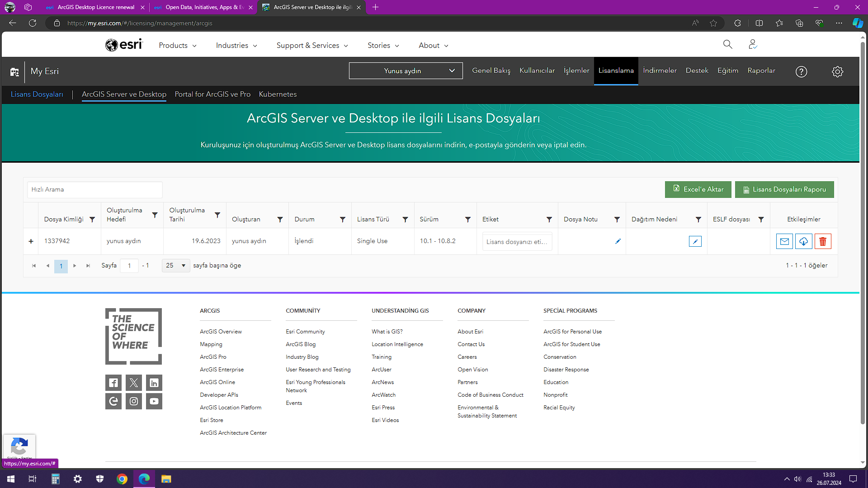868x488 pixels.
Task: Delete license file 1337942 with trash icon
Action: [823, 241]
